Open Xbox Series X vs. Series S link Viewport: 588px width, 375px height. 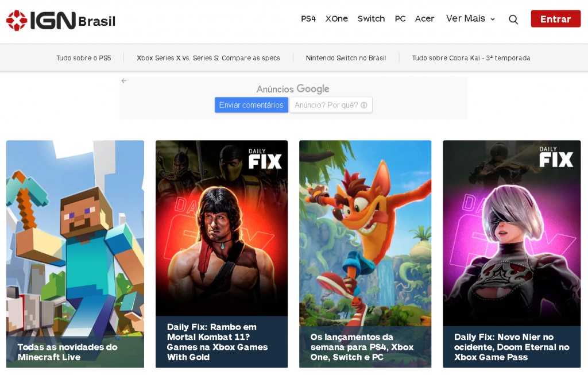[208, 58]
